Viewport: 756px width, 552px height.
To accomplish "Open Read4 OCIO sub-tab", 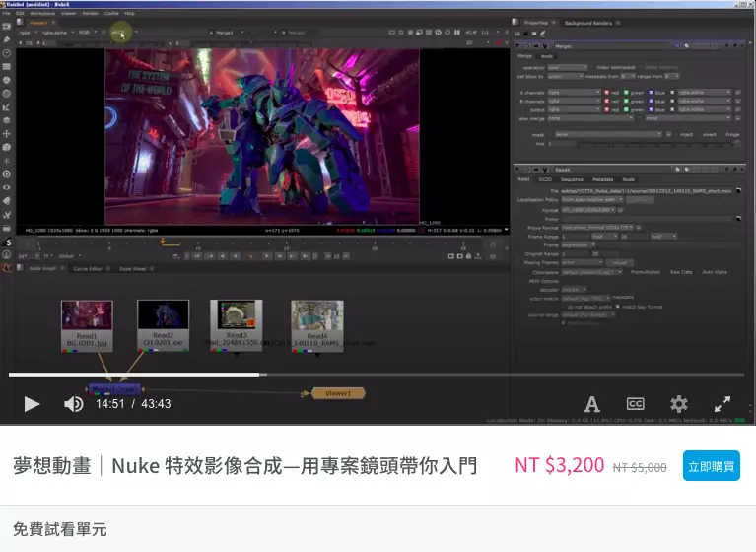I will 545,179.
